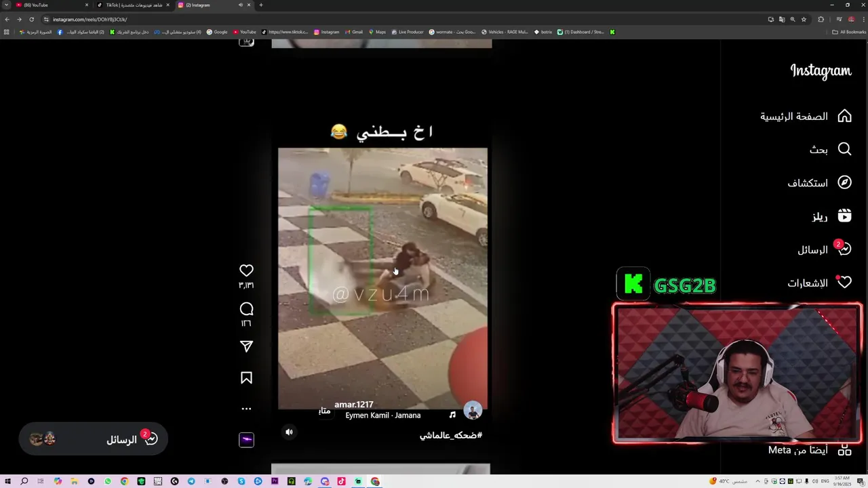Open the Windows Start menu

tap(7, 481)
